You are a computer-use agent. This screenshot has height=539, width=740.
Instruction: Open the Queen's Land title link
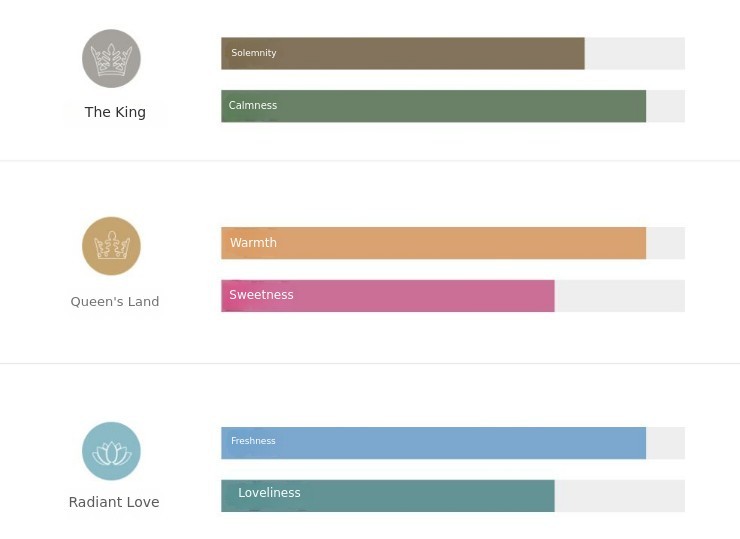click(x=115, y=302)
